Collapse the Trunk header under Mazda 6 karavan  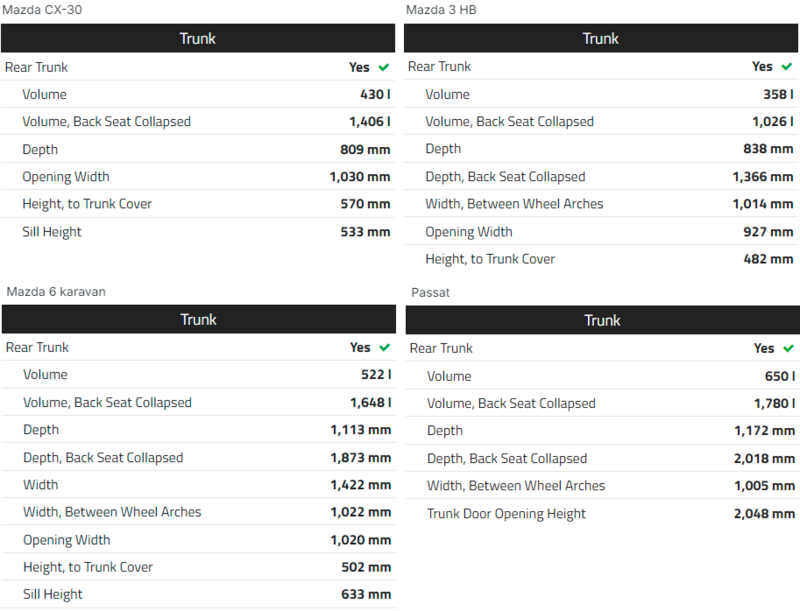198,320
